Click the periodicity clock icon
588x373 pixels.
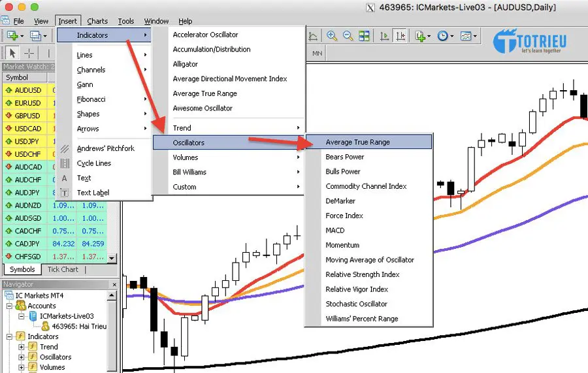pyautogui.click(x=443, y=36)
